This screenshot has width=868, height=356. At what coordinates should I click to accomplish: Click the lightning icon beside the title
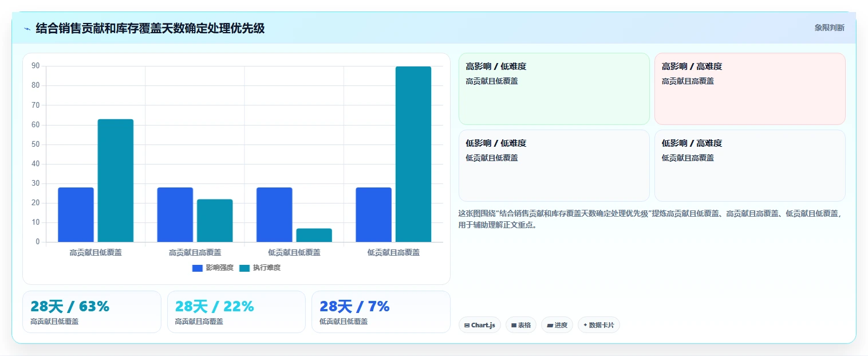[27, 29]
